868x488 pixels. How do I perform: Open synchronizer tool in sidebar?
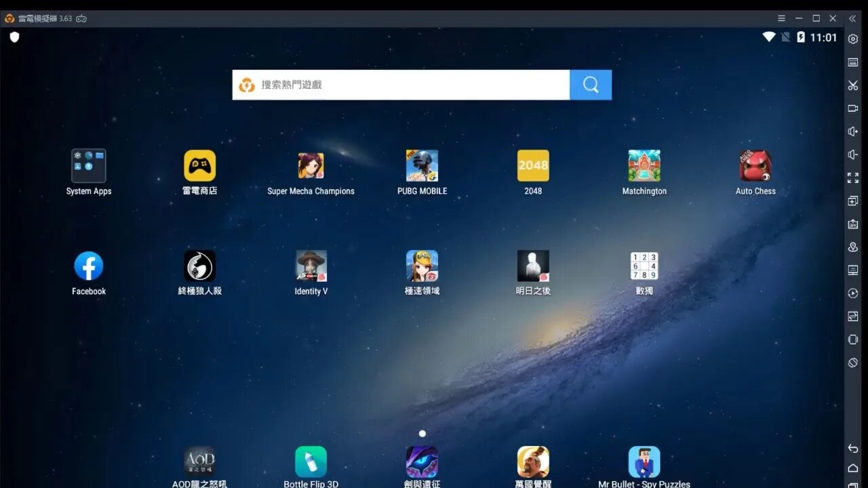pos(853,317)
